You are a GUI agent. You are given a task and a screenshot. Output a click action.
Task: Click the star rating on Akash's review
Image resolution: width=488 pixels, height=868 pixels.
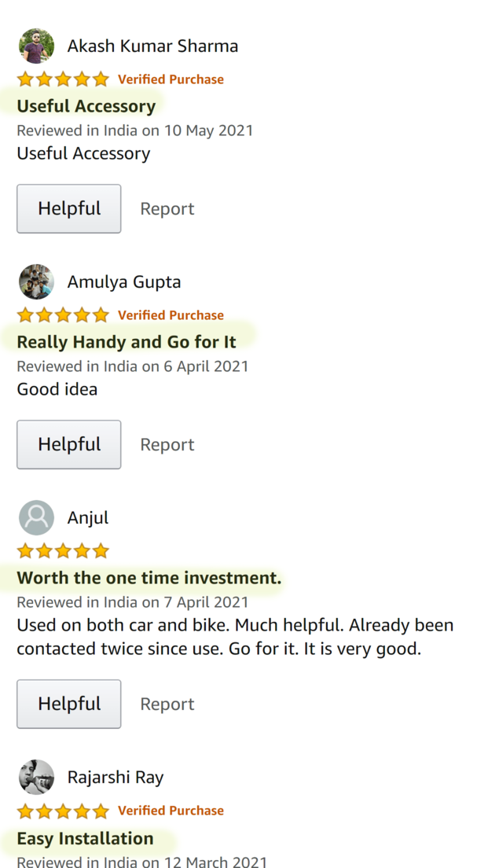(x=63, y=79)
